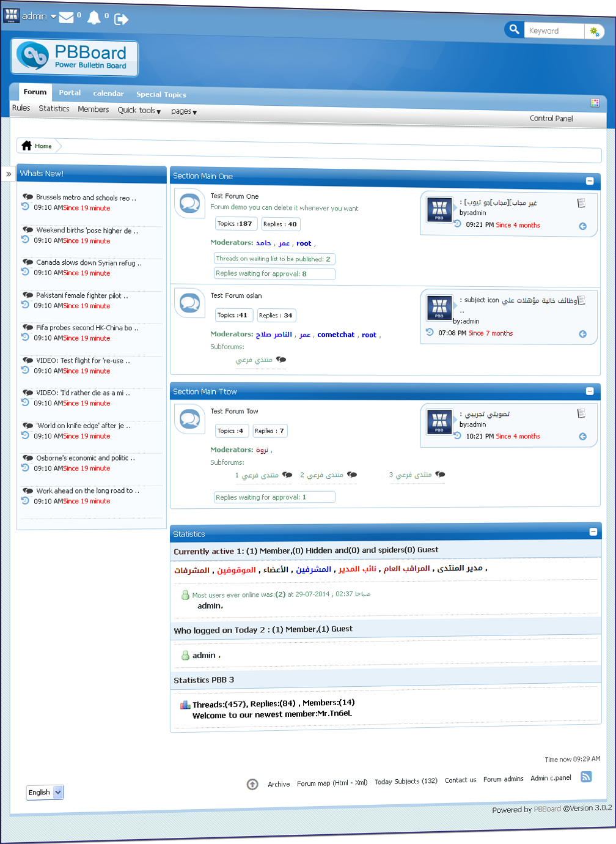The image size is (616, 844).
Task: Switch to the calendar tab
Action: 108,94
